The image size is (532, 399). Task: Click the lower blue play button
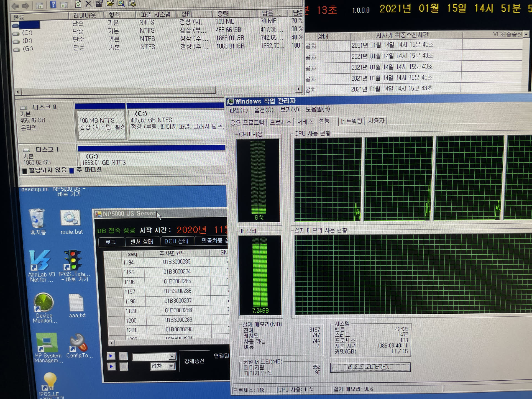(111, 367)
